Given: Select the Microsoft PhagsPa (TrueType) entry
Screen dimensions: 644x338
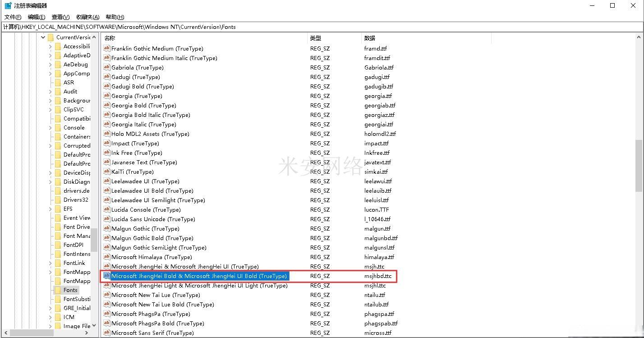Looking at the screenshot, I should coord(151,314).
